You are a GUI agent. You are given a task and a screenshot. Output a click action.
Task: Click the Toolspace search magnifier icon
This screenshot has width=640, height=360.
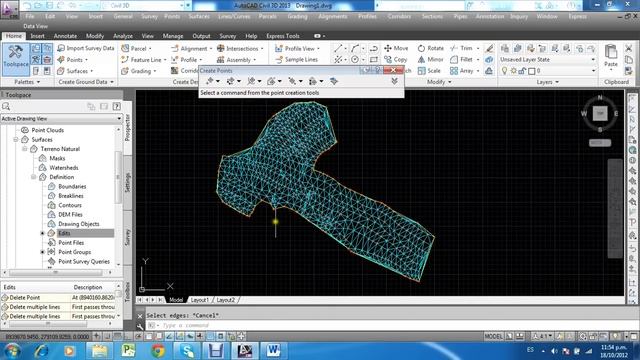coord(6,107)
